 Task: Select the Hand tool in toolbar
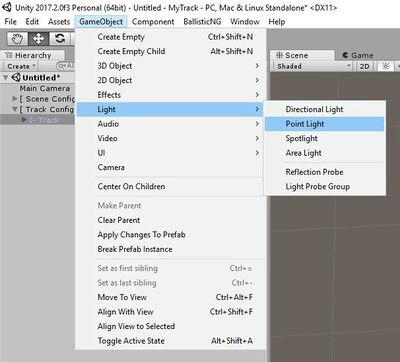coord(17,39)
